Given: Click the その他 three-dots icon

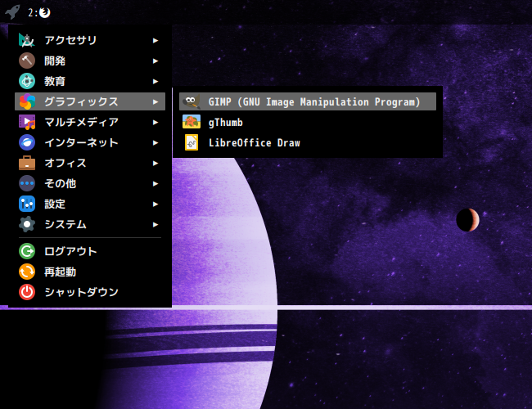Looking at the screenshot, I should coord(27,183).
